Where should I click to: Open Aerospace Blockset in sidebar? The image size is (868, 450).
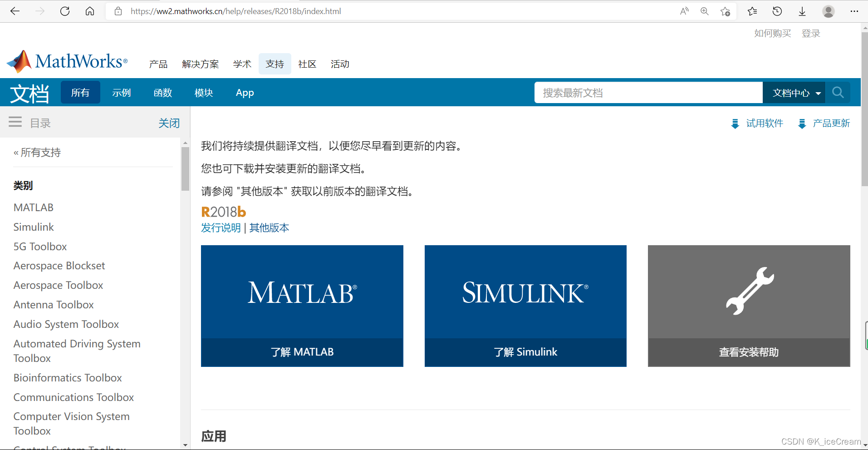pos(59,266)
